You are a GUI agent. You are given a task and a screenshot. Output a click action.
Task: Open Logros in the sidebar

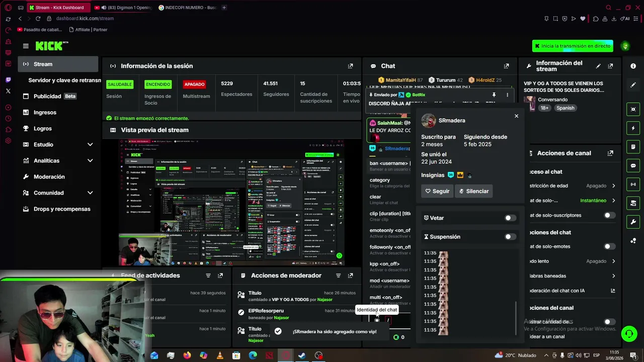(58, 128)
